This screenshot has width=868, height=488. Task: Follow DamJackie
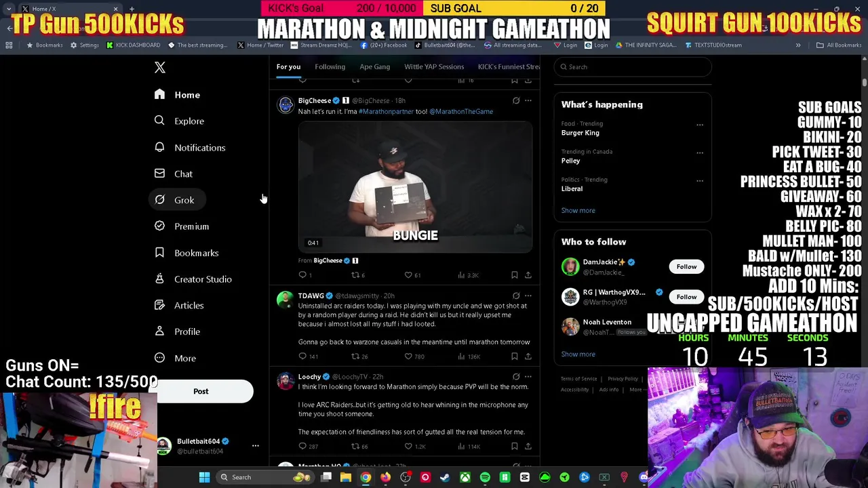(x=686, y=266)
